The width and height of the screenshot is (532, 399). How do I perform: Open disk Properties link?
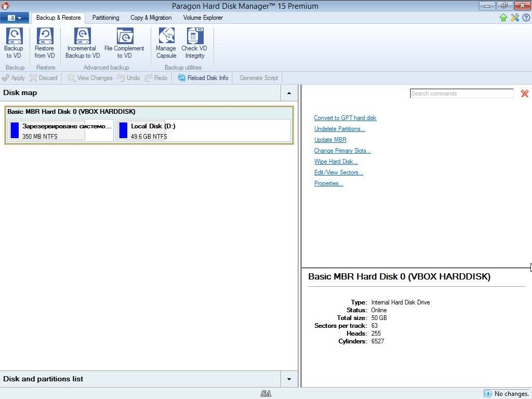328,183
